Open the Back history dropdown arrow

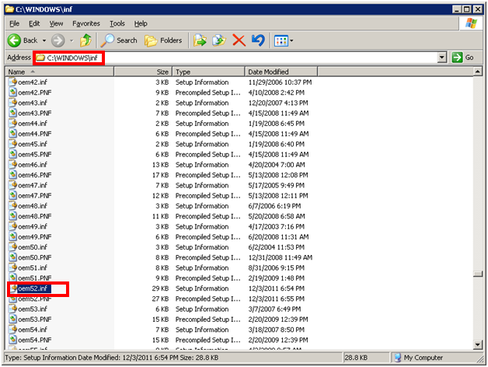(x=44, y=41)
